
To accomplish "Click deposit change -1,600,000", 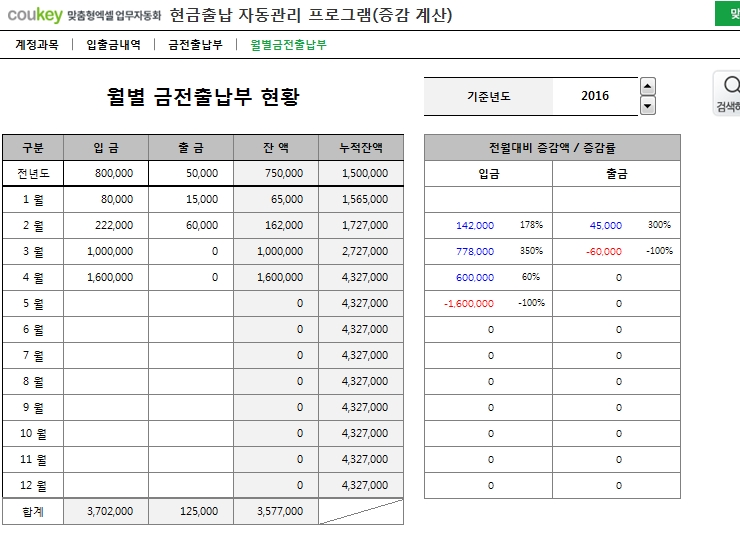I will tap(469, 303).
